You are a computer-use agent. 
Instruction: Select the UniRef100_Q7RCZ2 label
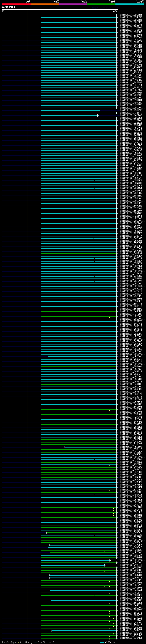tap(131, 618)
